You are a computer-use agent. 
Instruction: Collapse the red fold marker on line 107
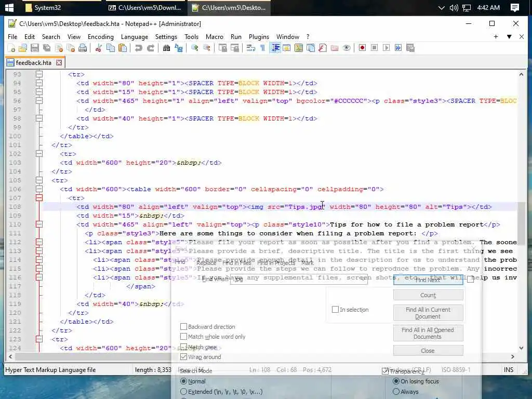point(39,198)
